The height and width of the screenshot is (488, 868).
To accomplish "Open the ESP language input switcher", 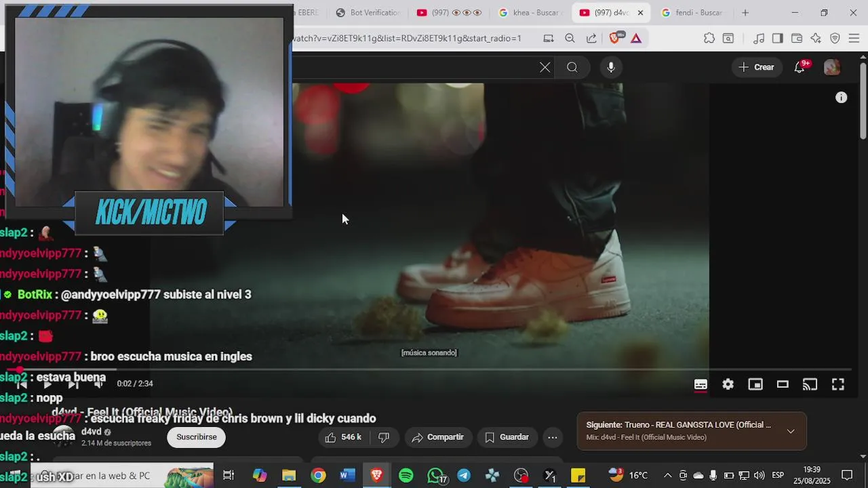I will point(778,475).
